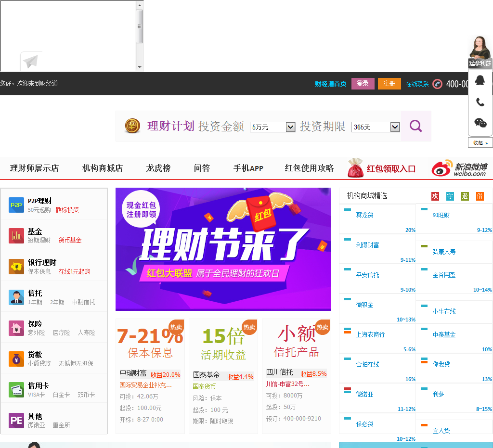Image resolution: width=493 pixels, height=448 pixels.
Task: Open the 平安信托 institution link
Action: coord(367,275)
